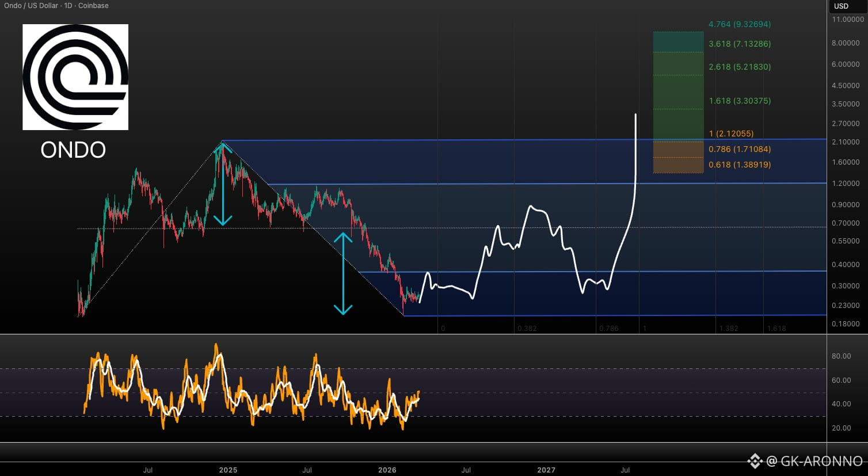Screen dimensions: 868x476
Task: Select the Fib label '4.764 (9.32694)'
Action: [x=740, y=24]
